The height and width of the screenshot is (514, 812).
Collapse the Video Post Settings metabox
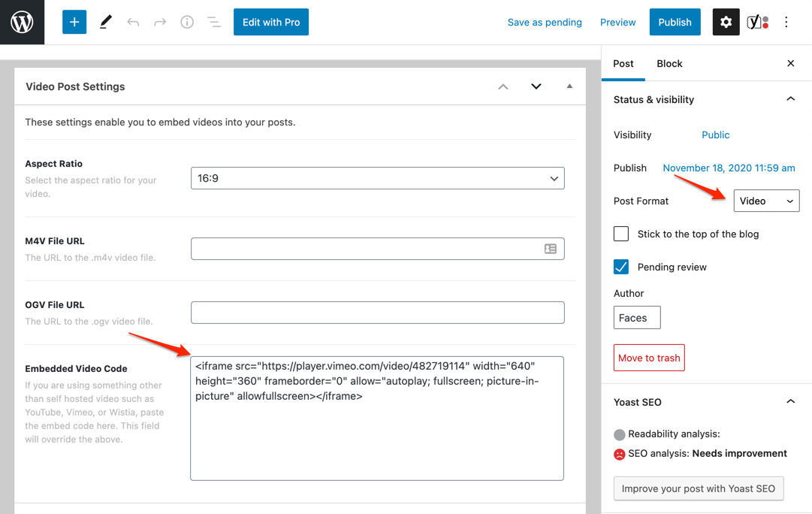point(569,86)
